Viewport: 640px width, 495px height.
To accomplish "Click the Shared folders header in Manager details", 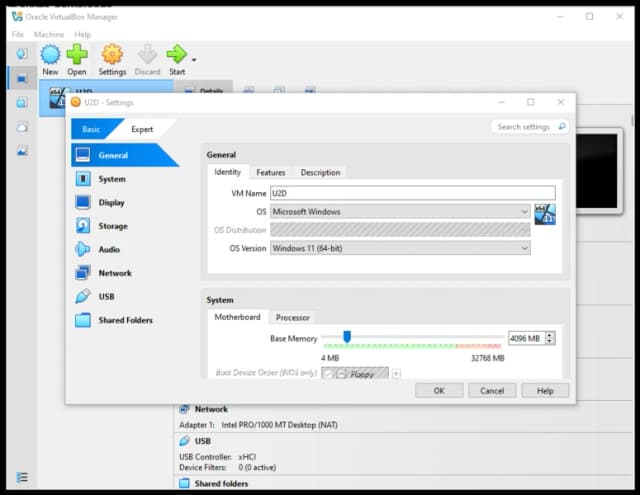I will point(221,484).
